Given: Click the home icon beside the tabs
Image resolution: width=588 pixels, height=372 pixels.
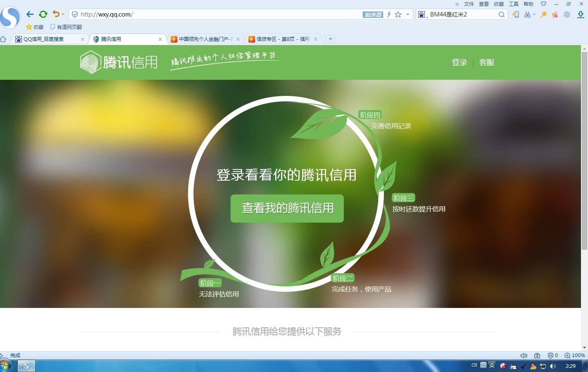Looking at the screenshot, I should point(4,39).
